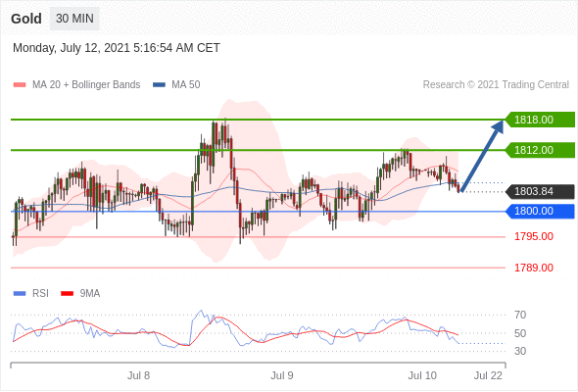The width and height of the screenshot is (578, 392).
Task: Click the Jul 8 date marker
Action: [x=138, y=375]
